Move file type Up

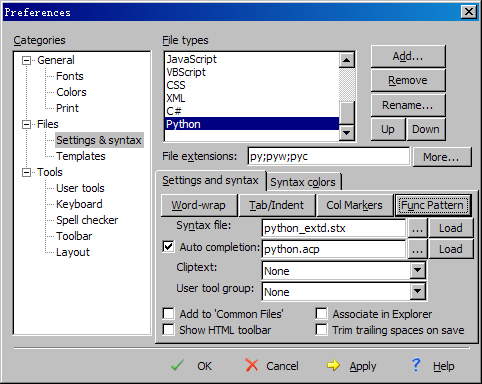[388, 129]
